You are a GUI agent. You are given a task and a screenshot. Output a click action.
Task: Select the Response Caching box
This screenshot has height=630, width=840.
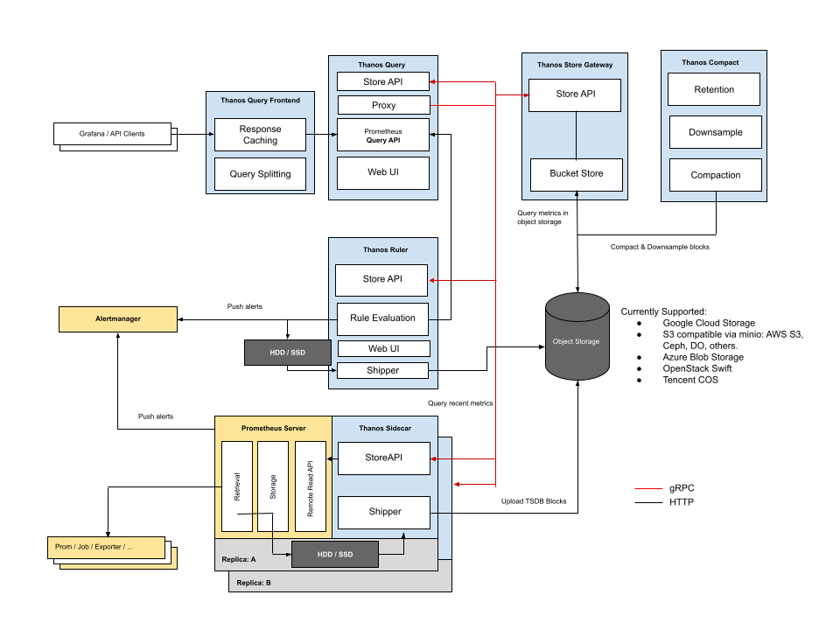(260, 134)
